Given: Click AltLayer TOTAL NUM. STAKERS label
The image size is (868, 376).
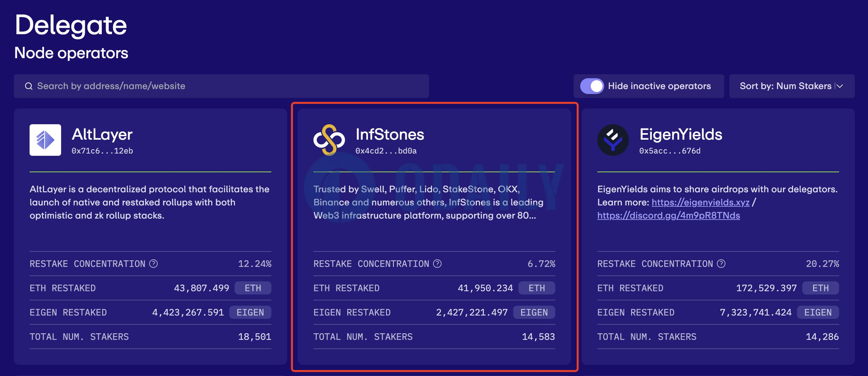Looking at the screenshot, I should click(x=79, y=337).
